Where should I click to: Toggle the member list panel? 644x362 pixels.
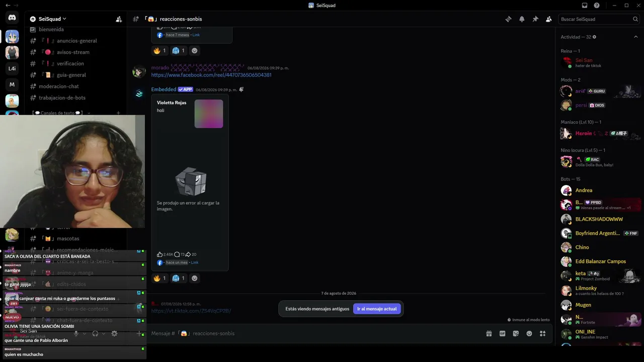pos(548,19)
